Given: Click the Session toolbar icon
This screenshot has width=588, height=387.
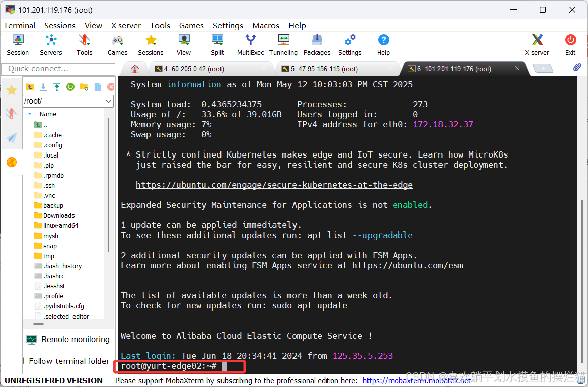Looking at the screenshot, I should pos(17,45).
